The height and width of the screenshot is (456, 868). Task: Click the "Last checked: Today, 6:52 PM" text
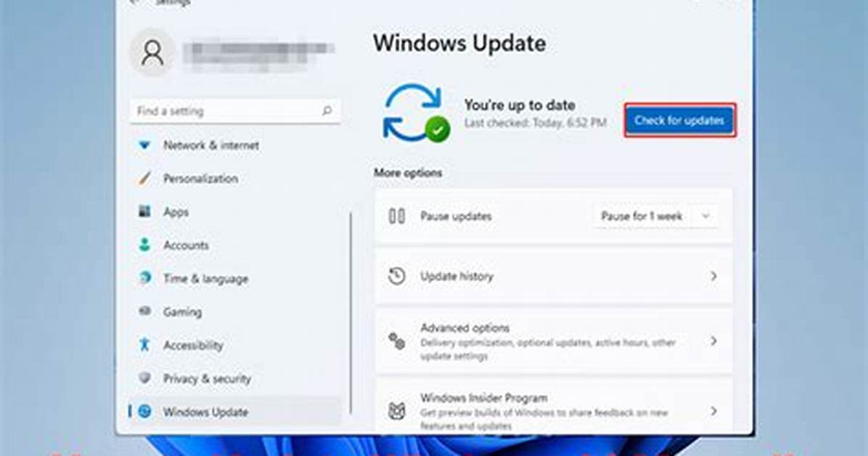(536, 123)
